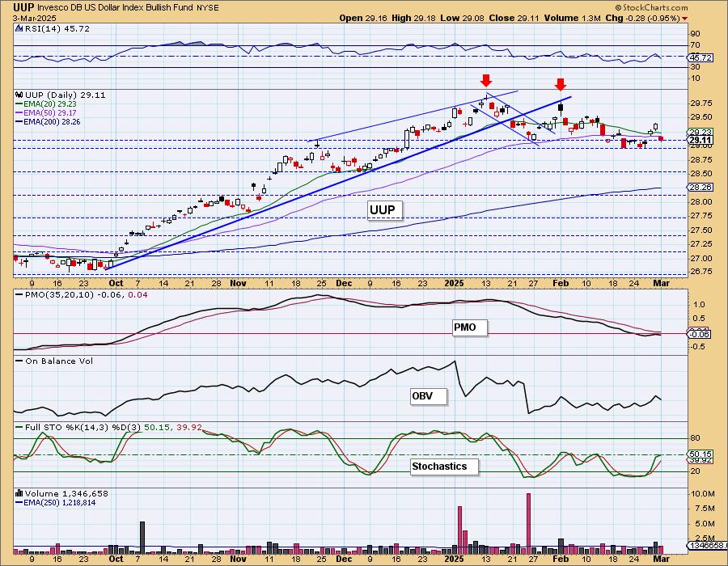This screenshot has height=566, width=728.
Task: Click the chart date 3-Mar-2025
Action: pos(34,19)
